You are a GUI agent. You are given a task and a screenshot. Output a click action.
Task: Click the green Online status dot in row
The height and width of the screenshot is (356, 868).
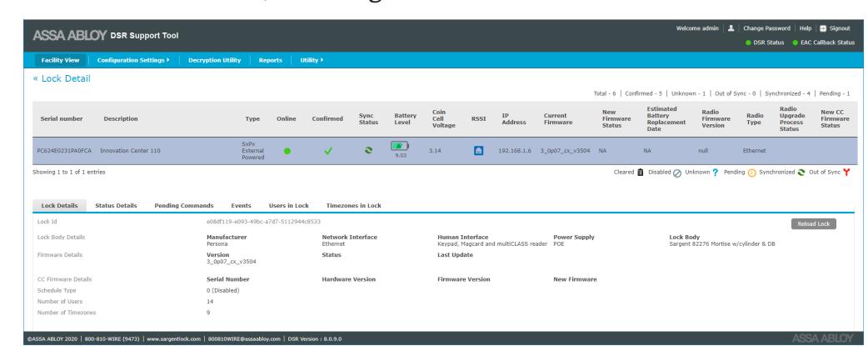coord(287,151)
